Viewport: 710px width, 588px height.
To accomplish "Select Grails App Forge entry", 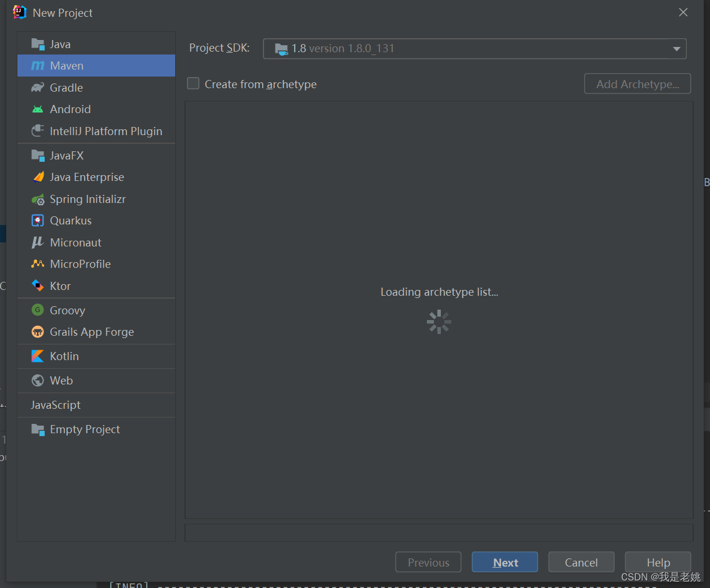I will [96, 332].
